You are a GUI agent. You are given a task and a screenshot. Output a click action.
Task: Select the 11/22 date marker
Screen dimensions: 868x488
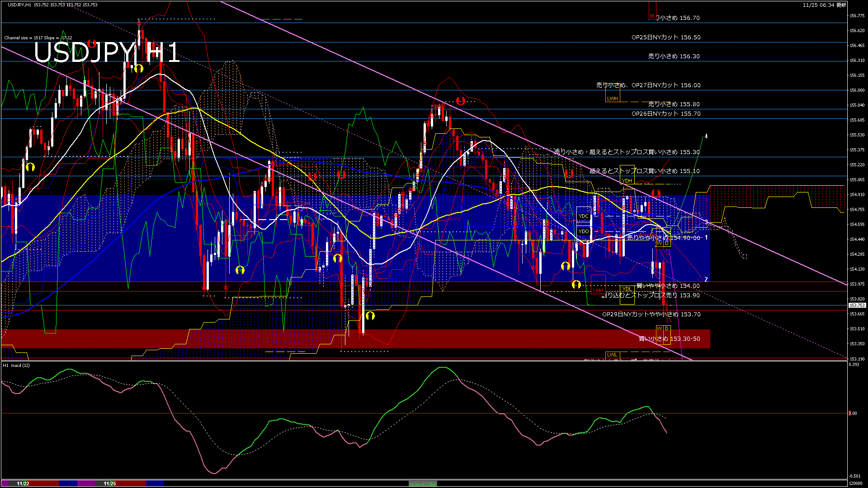pyautogui.click(x=23, y=483)
